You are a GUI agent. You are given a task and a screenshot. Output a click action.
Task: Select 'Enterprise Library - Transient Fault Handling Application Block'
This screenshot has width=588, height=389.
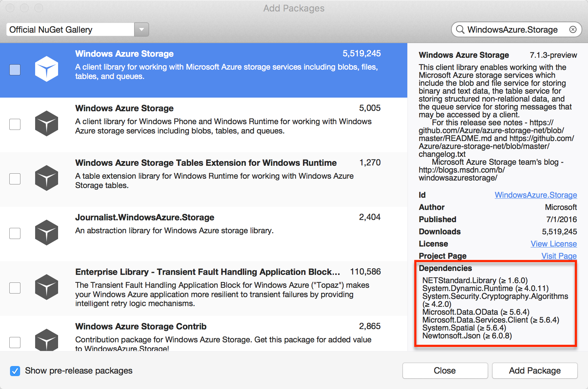(x=208, y=272)
